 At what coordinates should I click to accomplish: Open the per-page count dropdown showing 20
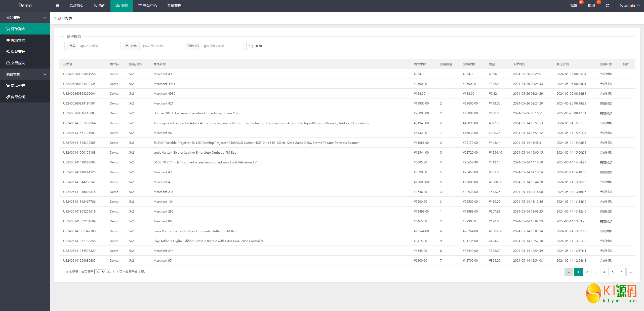coord(100,272)
